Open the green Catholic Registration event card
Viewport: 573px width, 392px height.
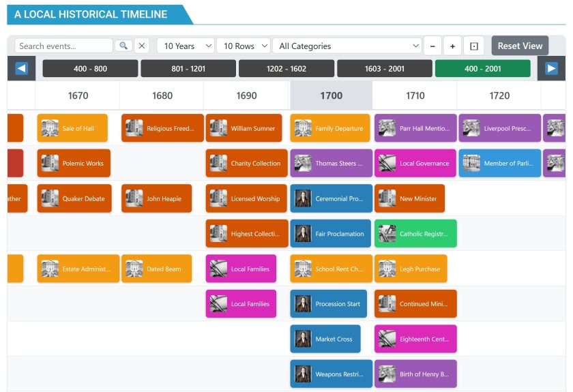pyautogui.click(x=415, y=234)
